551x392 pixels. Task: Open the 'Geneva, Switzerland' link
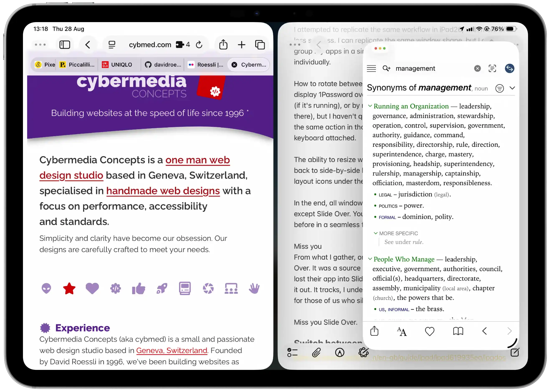tap(172, 350)
